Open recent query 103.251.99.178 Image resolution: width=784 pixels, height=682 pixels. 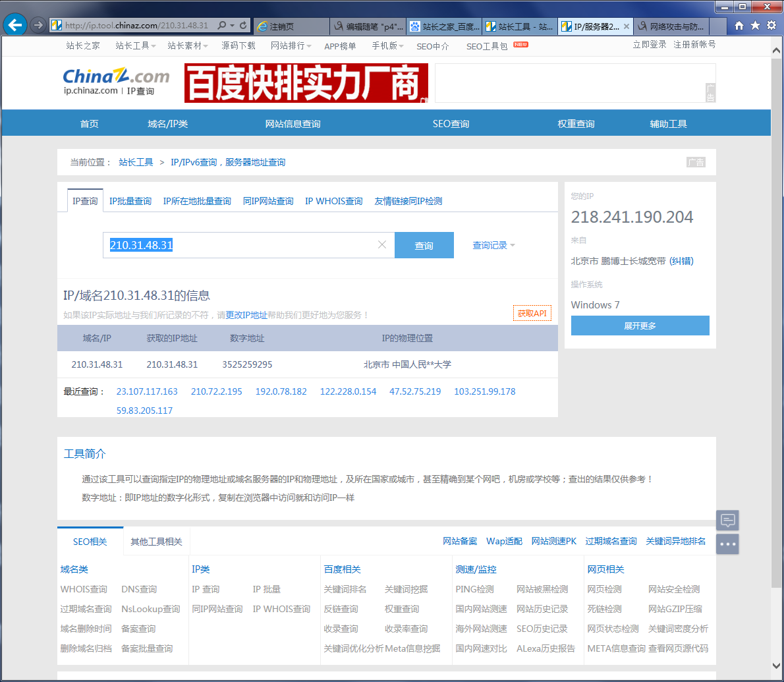(x=484, y=391)
